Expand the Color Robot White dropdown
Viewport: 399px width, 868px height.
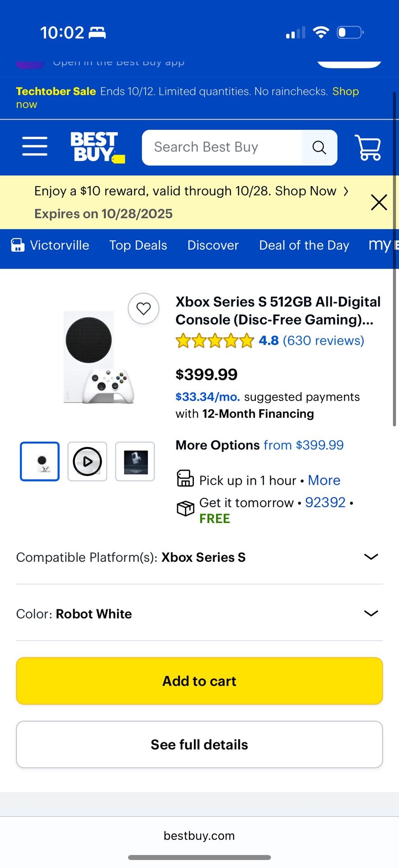tap(371, 613)
